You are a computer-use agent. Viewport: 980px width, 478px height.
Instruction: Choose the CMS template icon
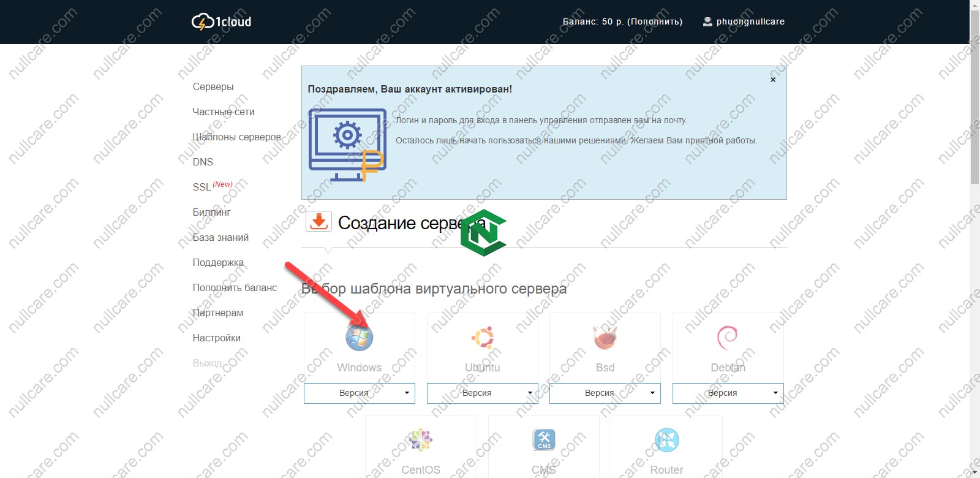coord(544,440)
